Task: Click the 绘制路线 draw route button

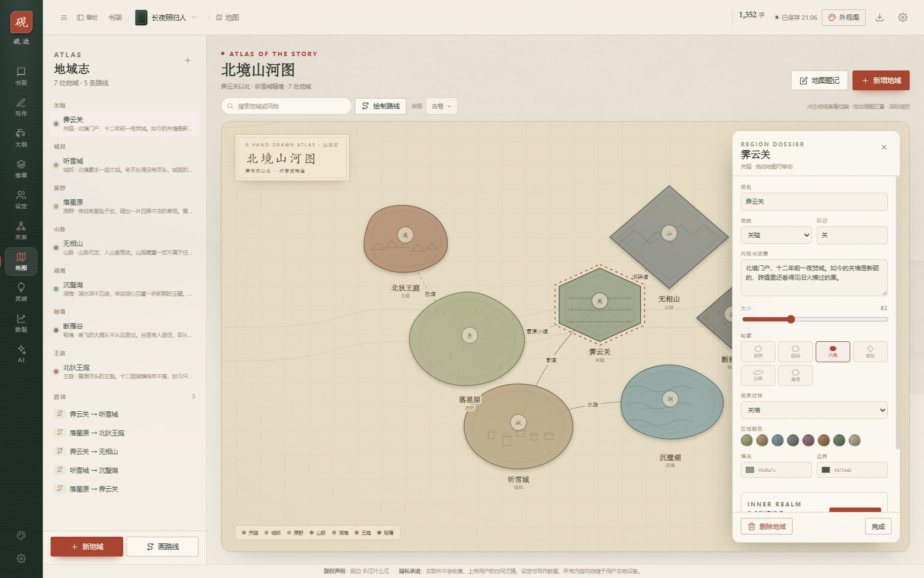Action: click(x=381, y=106)
